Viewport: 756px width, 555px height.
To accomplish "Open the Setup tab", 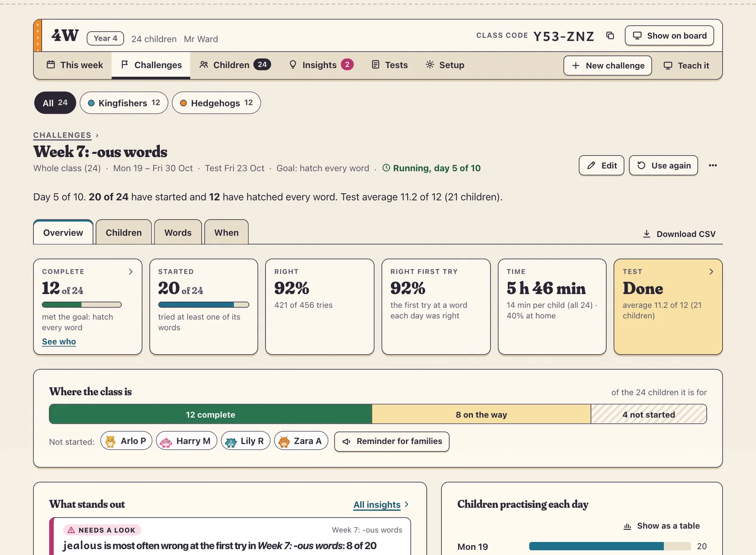I will (x=445, y=65).
